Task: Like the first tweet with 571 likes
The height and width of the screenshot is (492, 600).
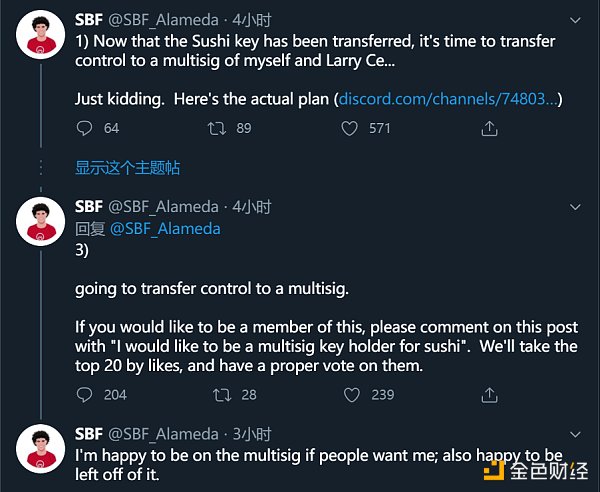Action: 349,128
